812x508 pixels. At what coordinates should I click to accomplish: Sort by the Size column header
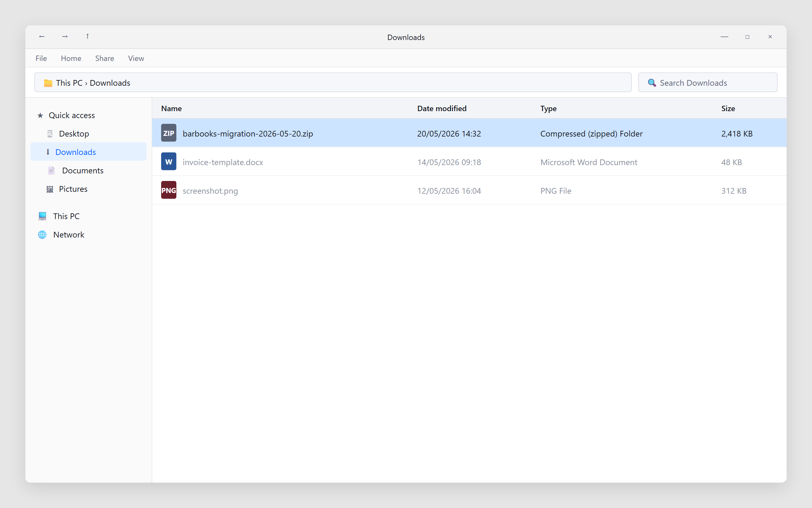[728, 109]
